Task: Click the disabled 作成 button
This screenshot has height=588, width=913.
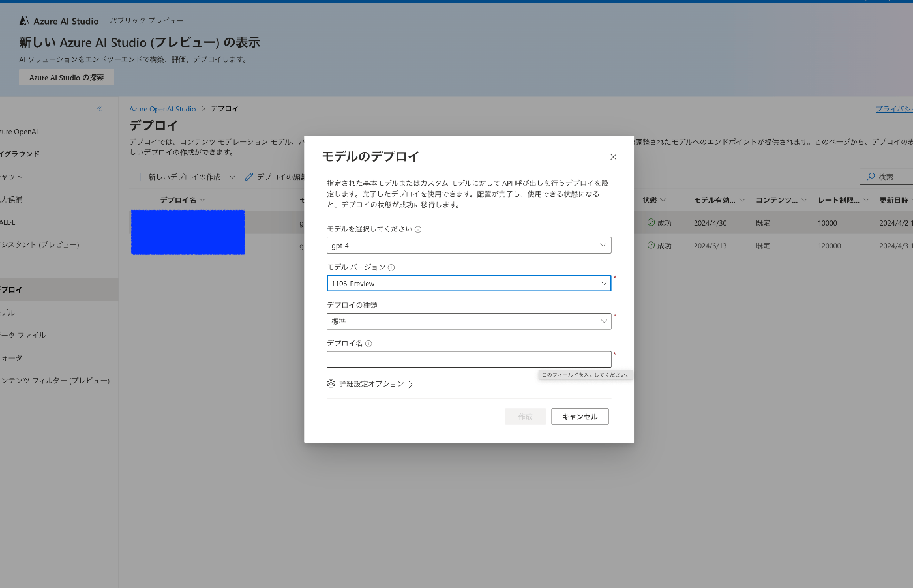Action: 525,417
